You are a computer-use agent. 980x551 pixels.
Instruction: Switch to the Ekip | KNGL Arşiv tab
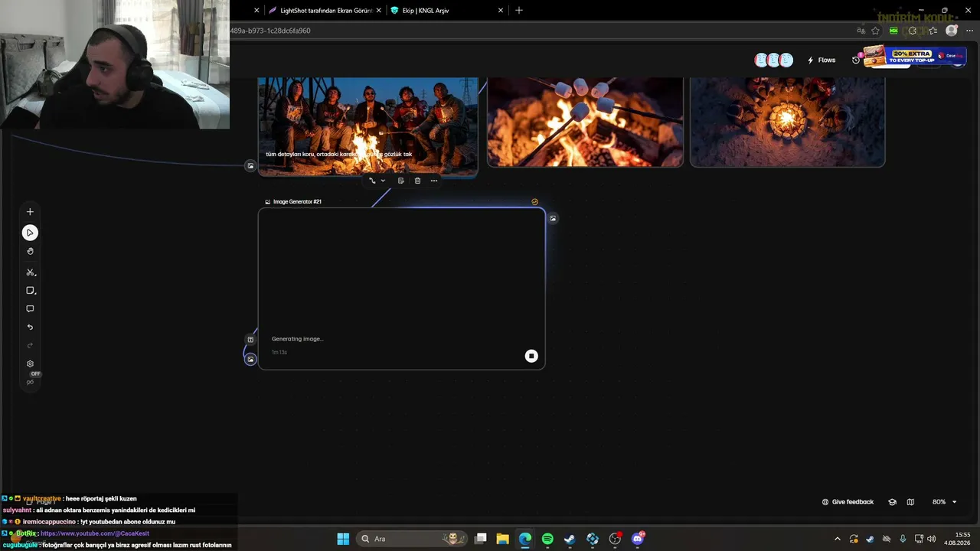pyautogui.click(x=446, y=11)
